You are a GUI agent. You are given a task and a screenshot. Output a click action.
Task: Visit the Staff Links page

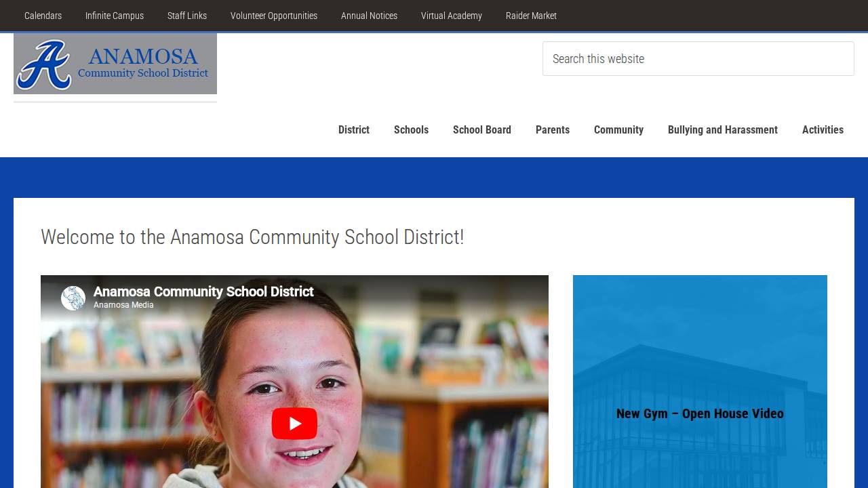[187, 16]
